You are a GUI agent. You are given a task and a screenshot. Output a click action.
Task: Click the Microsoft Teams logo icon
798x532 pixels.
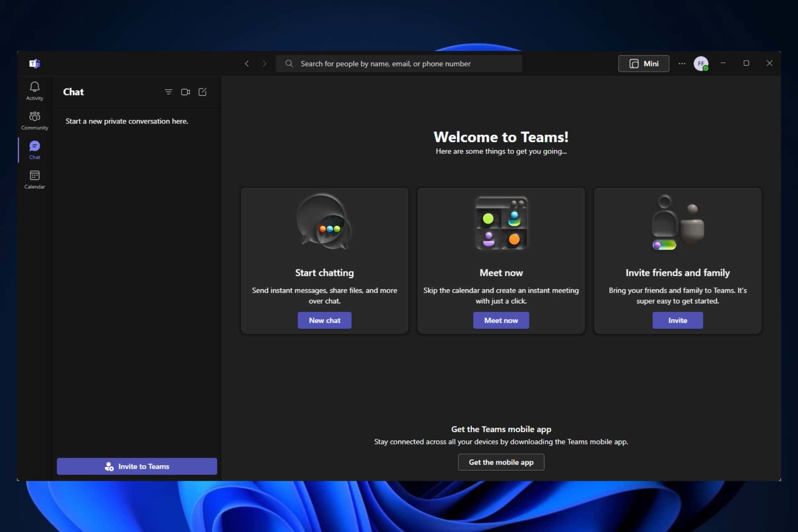point(34,64)
